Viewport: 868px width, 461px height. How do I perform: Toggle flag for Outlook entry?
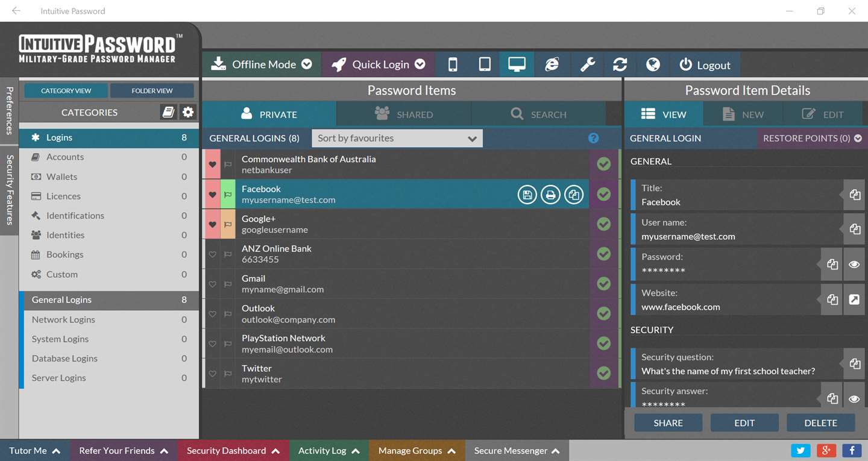(x=228, y=314)
